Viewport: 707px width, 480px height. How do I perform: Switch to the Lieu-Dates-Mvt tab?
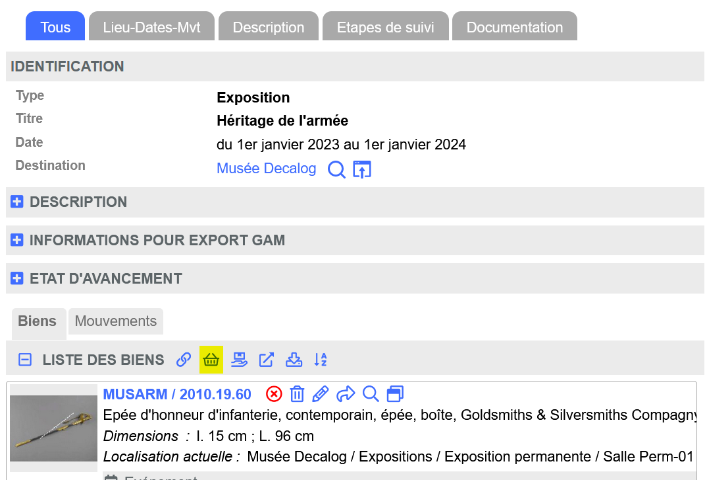pyautogui.click(x=151, y=27)
